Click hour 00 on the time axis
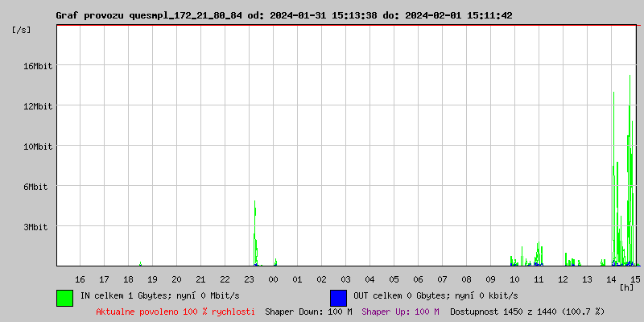Viewport: 644px width, 322px height. [274, 279]
